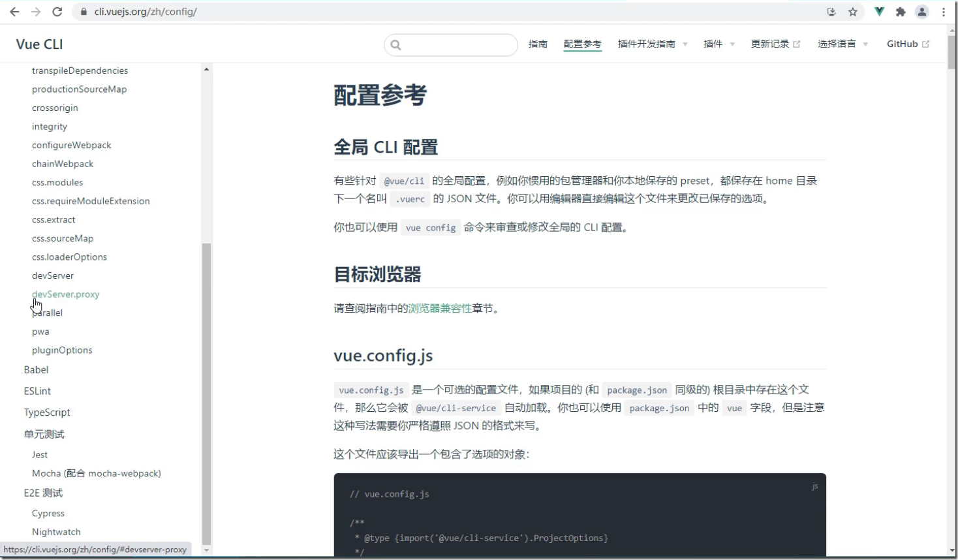
Task: Open the TypeScript sidebar section
Action: coord(47,412)
